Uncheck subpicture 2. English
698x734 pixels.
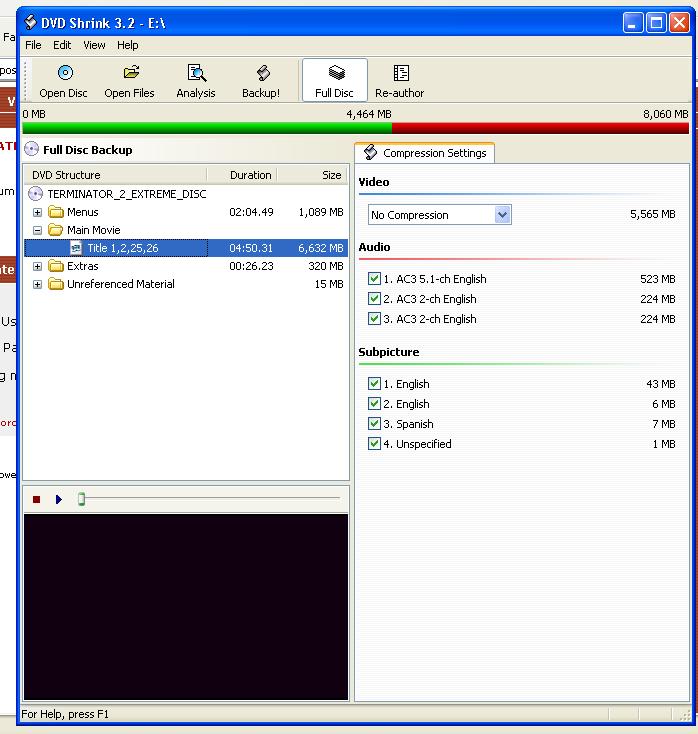tap(374, 404)
